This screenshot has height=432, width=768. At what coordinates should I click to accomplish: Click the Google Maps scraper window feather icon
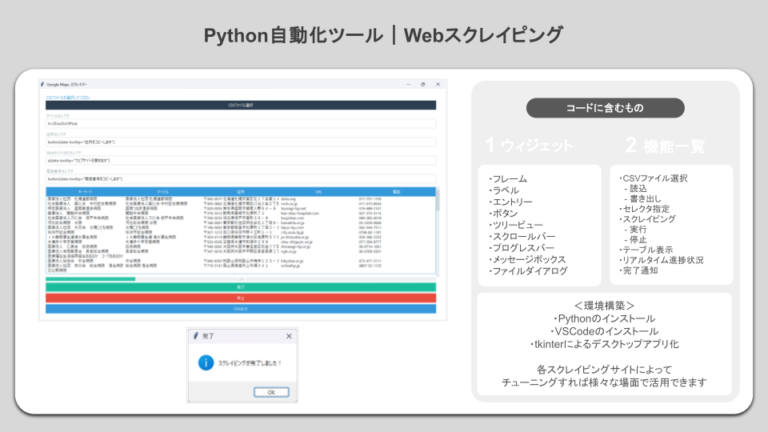pos(42,85)
